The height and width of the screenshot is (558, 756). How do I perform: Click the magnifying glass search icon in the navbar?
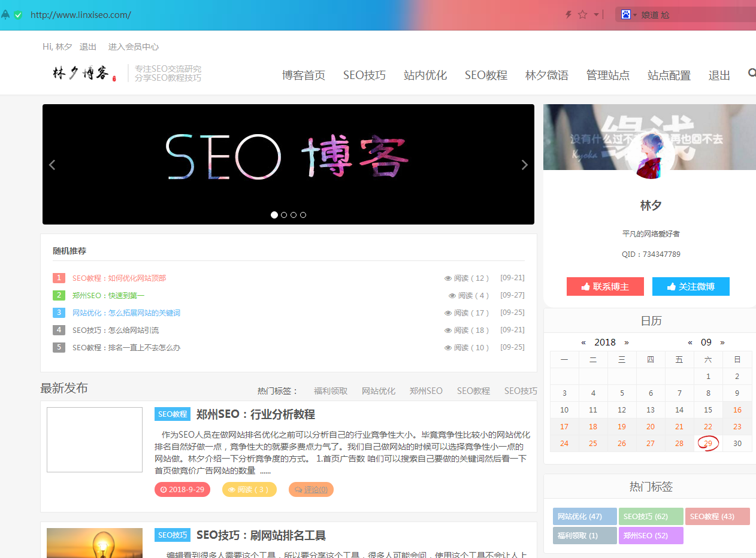point(751,72)
